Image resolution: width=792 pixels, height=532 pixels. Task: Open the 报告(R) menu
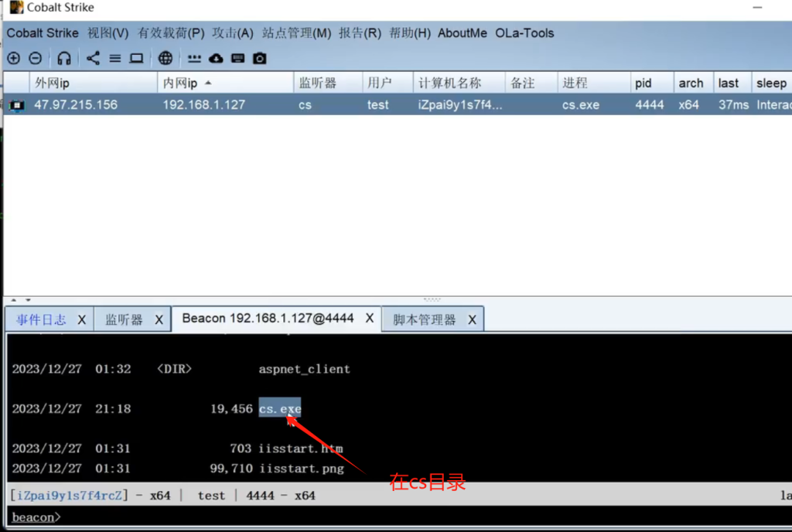tap(360, 33)
